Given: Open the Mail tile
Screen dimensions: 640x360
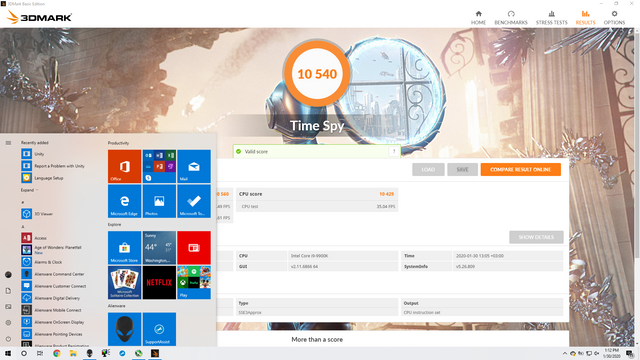Looking at the screenshot, I should coord(194,166).
